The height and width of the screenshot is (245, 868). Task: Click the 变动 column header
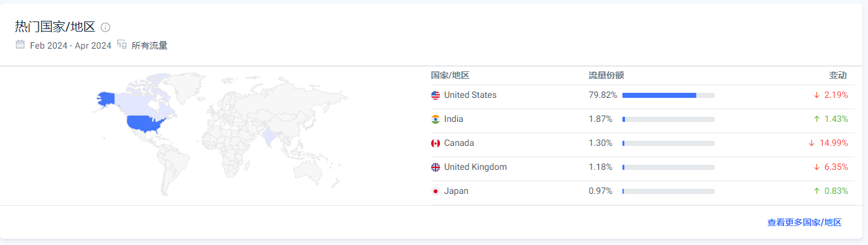coord(838,75)
